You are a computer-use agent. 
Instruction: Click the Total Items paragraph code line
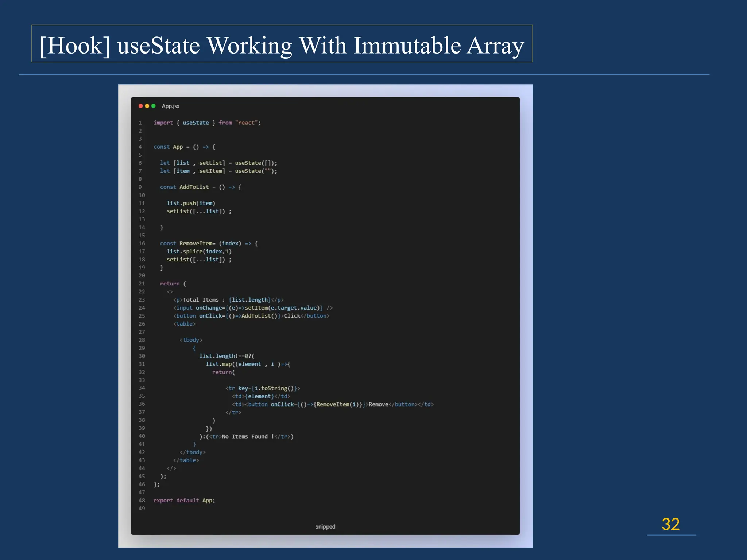tap(228, 300)
